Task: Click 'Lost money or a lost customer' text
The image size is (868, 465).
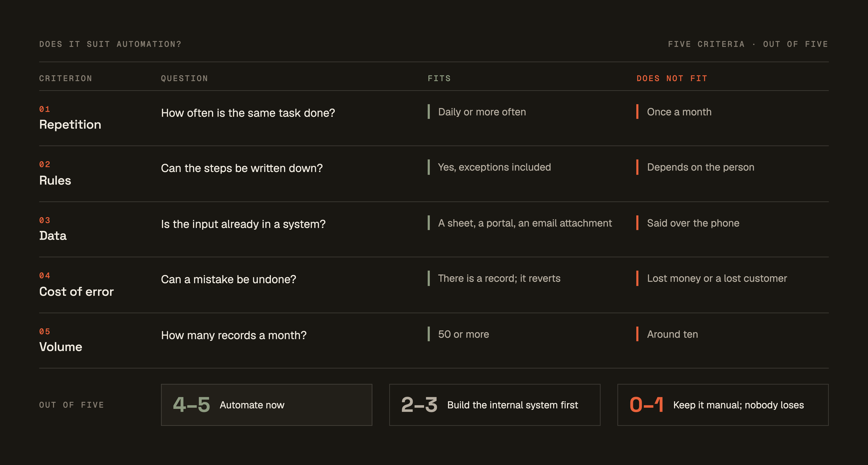Action: (717, 278)
